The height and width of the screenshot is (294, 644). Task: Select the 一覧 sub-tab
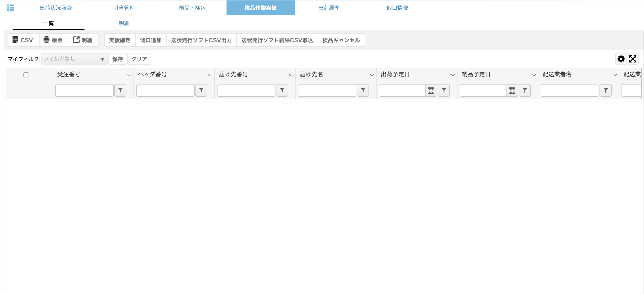49,23
